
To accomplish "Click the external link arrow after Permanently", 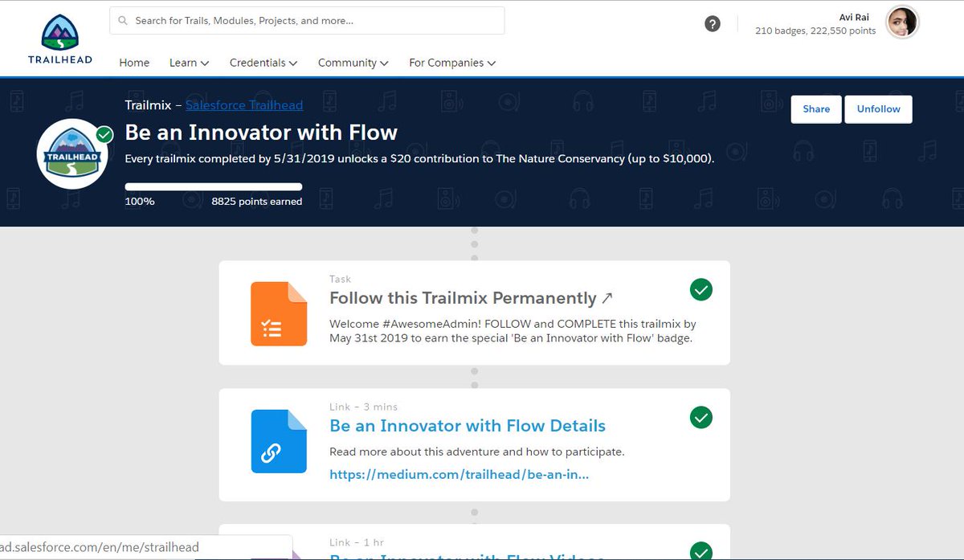I will coord(607,298).
